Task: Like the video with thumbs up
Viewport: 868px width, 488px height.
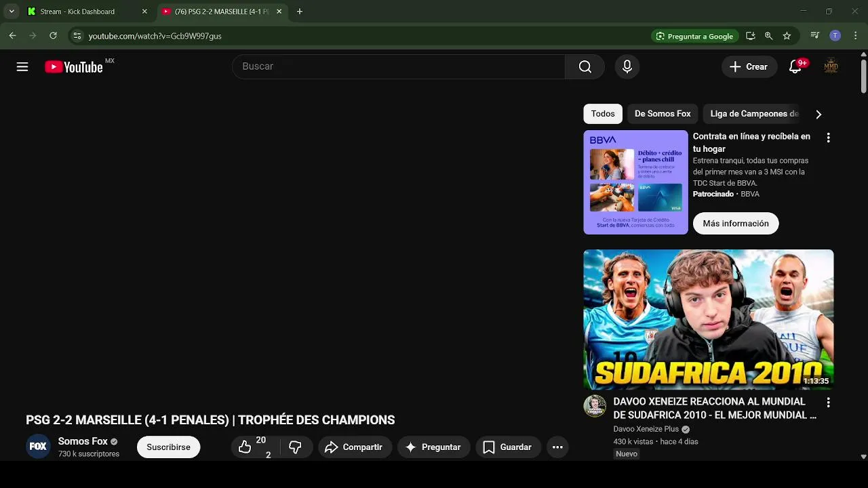Action: (x=255, y=447)
